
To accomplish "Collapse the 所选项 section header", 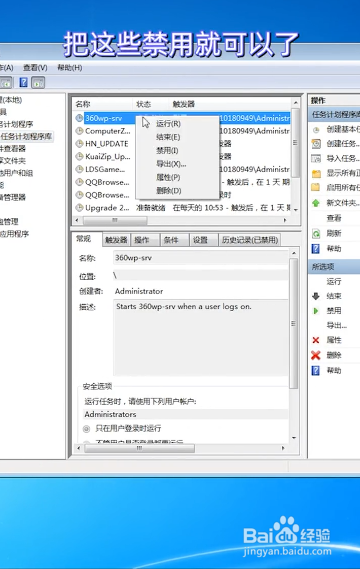I will click(x=334, y=267).
